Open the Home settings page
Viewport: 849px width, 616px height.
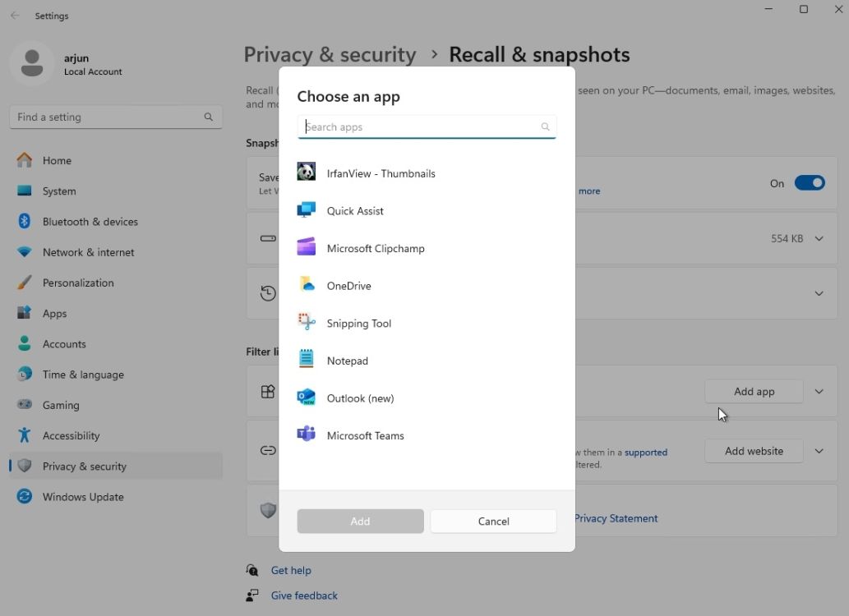tap(116, 160)
